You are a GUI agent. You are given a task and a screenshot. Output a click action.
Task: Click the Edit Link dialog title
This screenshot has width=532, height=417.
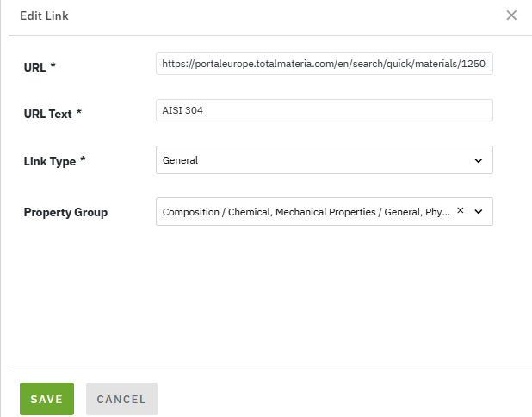(x=44, y=16)
